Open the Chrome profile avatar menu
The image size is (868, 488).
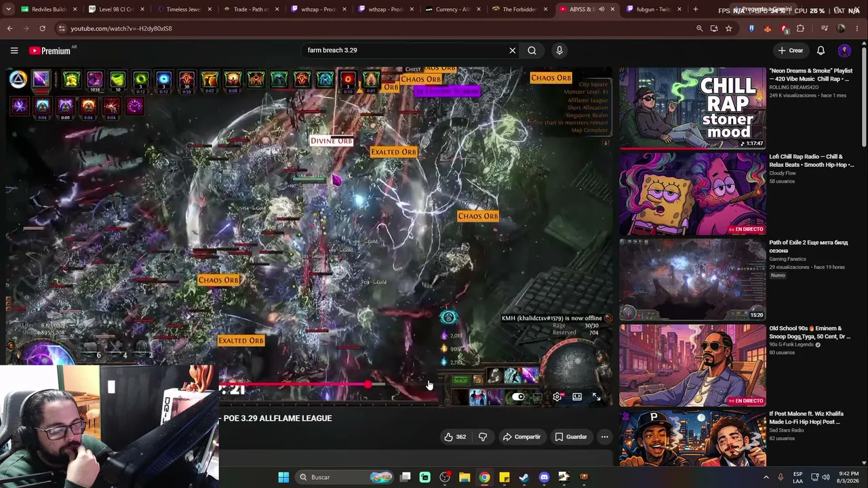click(x=841, y=28)
